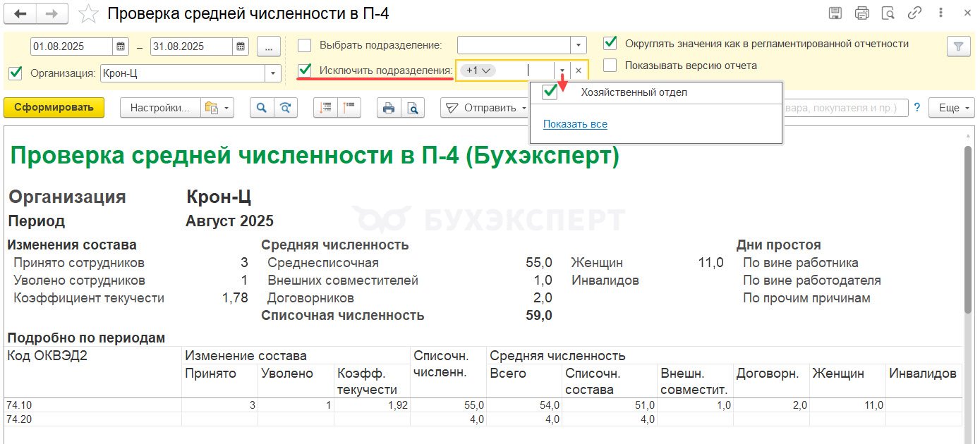The width and height of the screenshot is (980, 444).
Task: Enable Показывать версию отчета checkbox
Action: point(610,65)
